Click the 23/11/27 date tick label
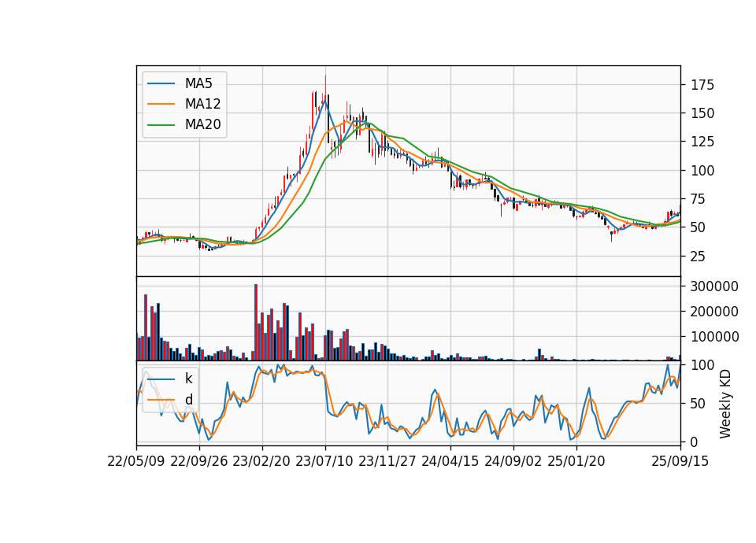 387,461
